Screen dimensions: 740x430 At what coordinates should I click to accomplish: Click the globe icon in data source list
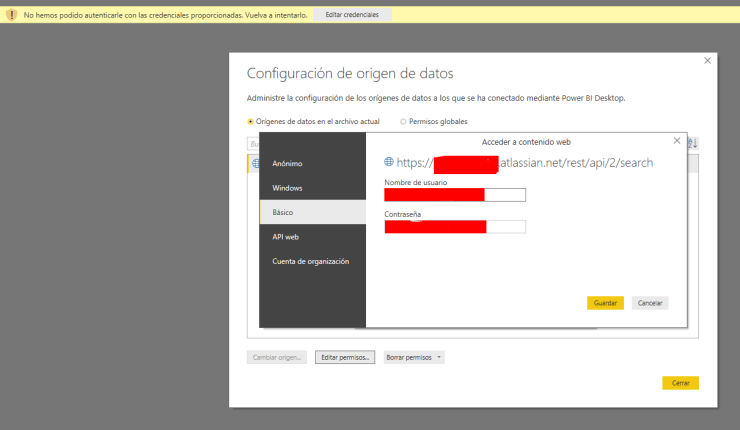(254, 163)
